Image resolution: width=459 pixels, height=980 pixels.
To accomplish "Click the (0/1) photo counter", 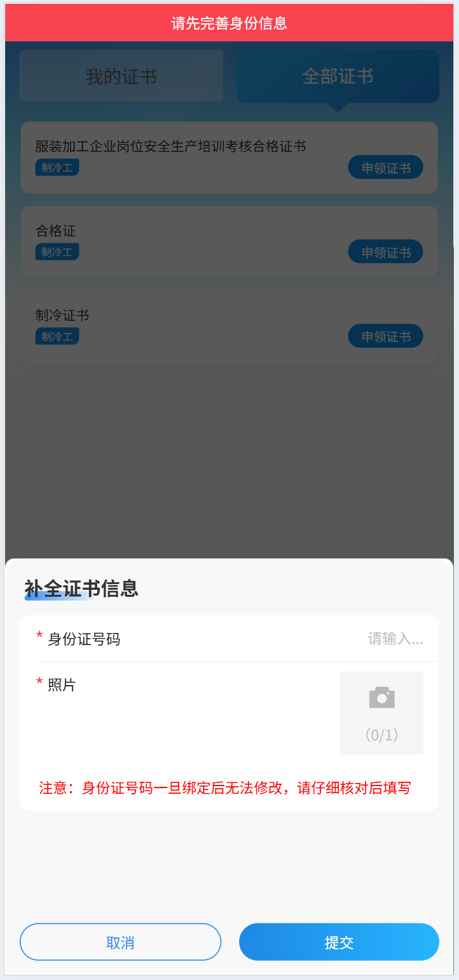I will [381, 735].
